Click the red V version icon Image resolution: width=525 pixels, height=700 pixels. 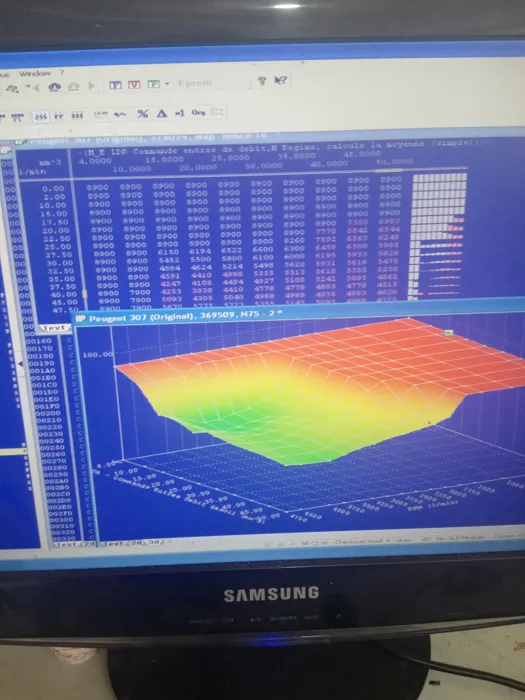(134, 84)
